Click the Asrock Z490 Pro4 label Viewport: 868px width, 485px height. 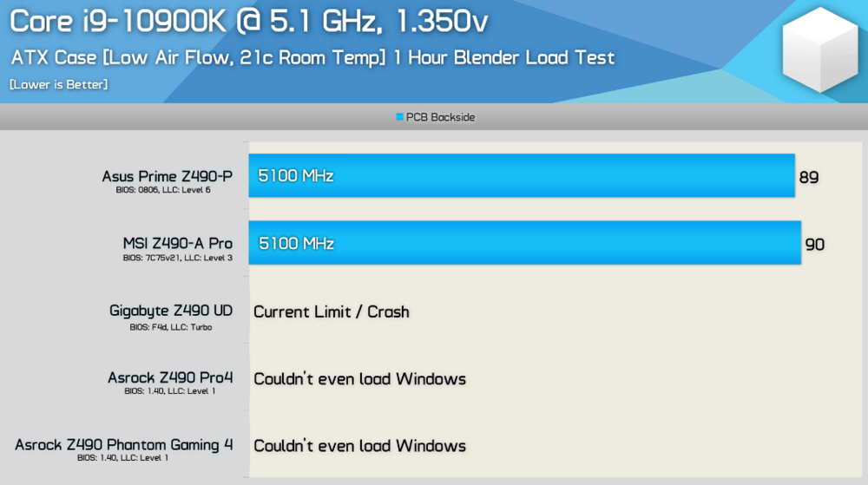[170, 377]
